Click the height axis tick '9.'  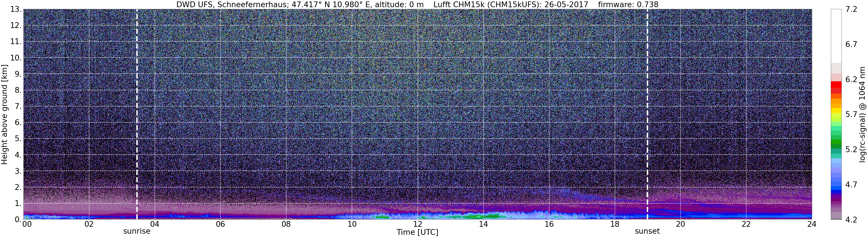[x=18, y=74]
